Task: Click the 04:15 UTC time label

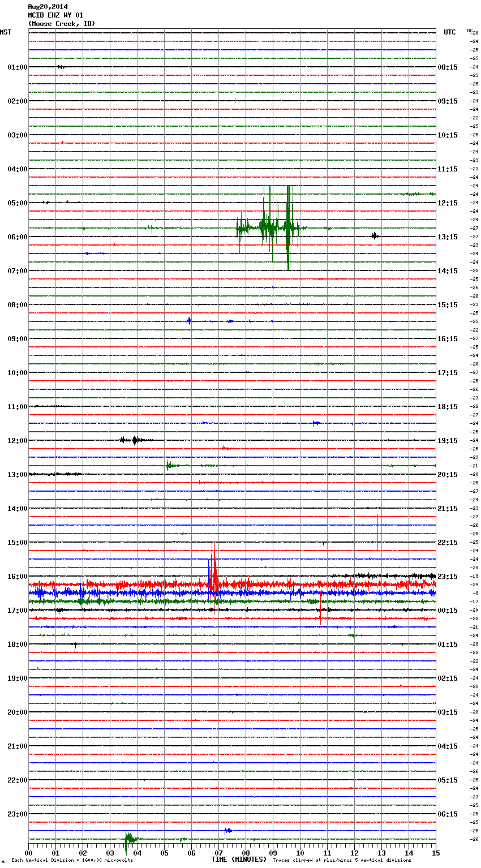Action: 448,746
